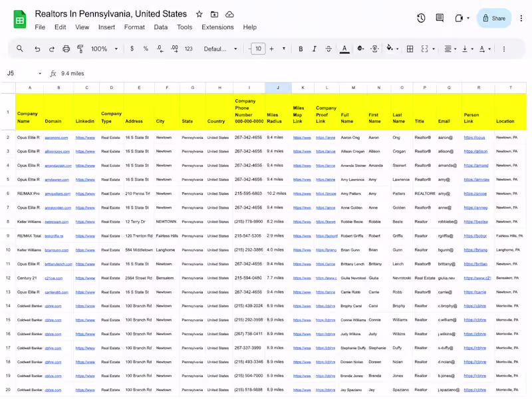The image size is (532, 399).
Task: Open the Tools menu
Action: coord(185,27)
